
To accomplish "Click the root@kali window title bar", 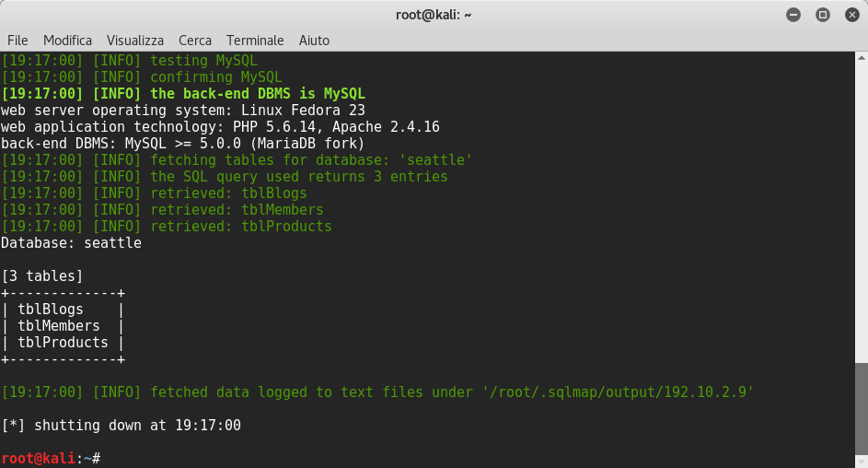I will click(434, 15).
